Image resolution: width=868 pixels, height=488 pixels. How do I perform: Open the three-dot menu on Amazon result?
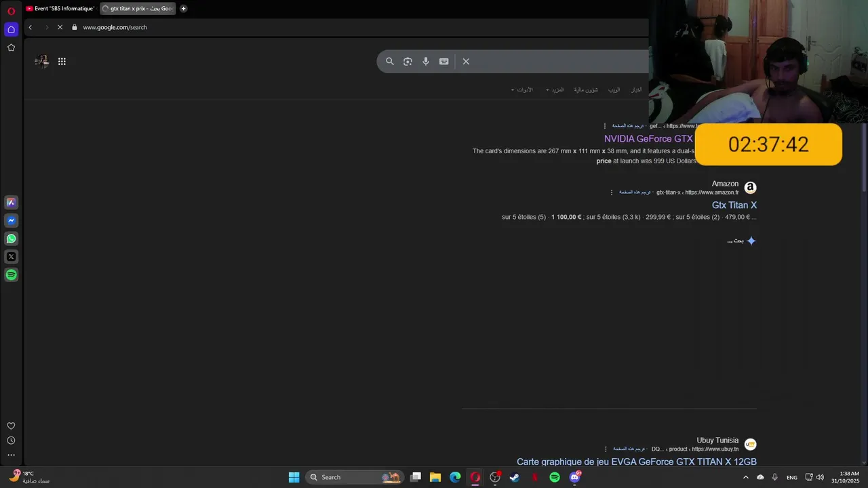(612, 192)
